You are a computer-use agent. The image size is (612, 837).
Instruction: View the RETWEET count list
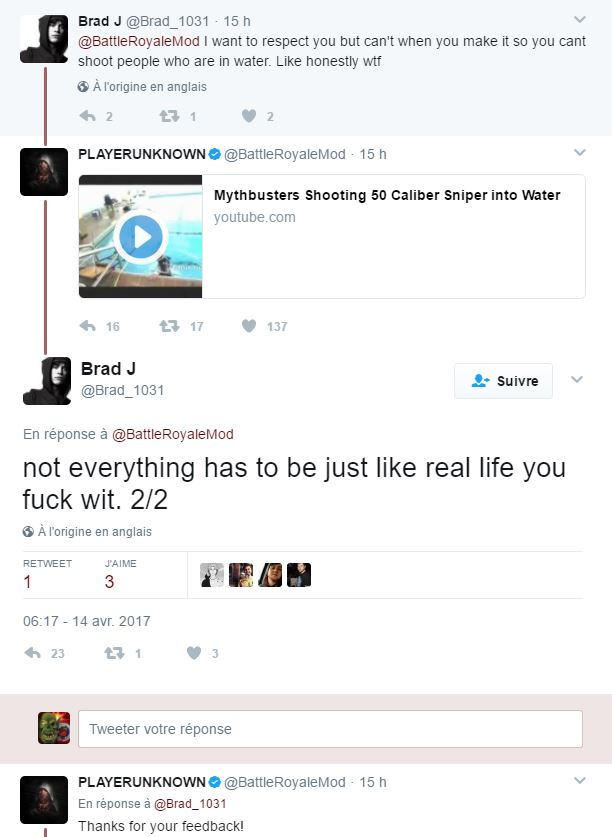(47, 574)
